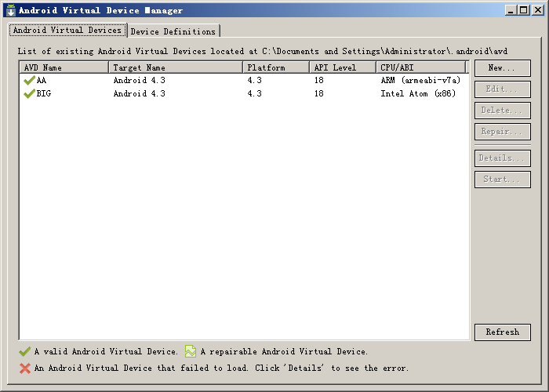Image resolution: width=549 pixels, height=392 pixels.
Task: Click platform 4.3 in the BIG row
Action: coord(255,94)
